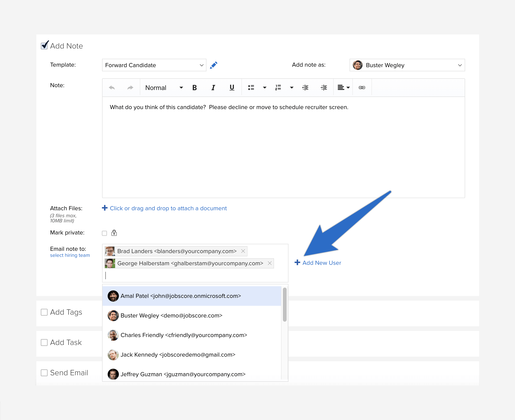Click the attach a document link
515x420 pixels.
coord(168,208)
